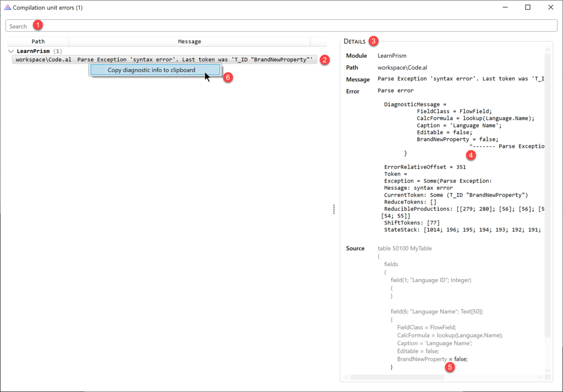
Task: Click the Path value 'workspace\Code.al' in Details
Action: coord(403,67)
